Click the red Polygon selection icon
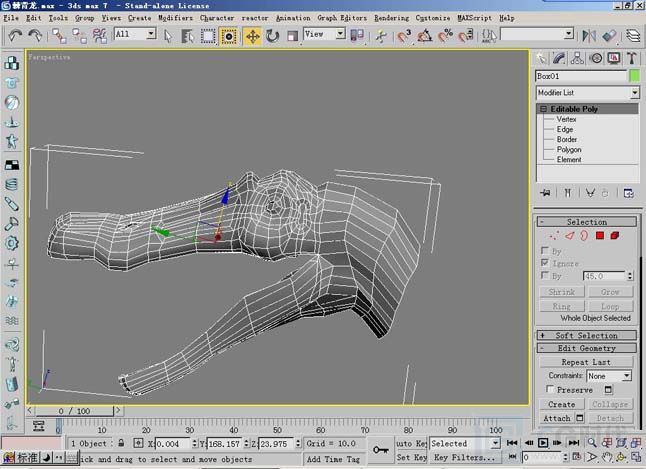 coord(600,236)
